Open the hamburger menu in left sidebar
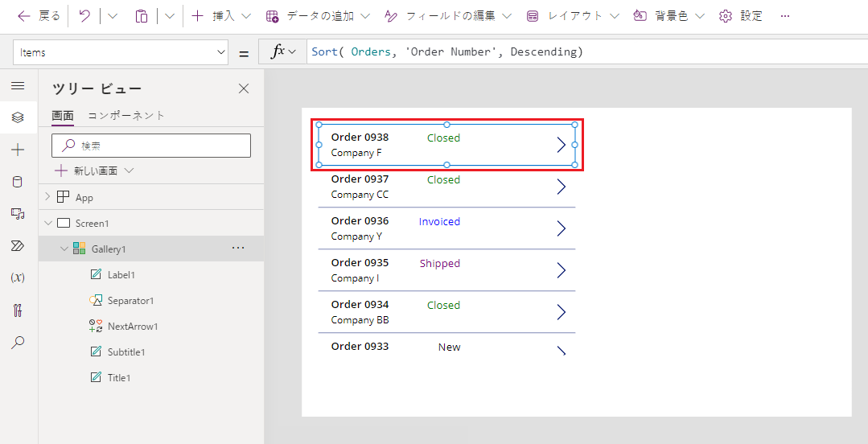 pos(18,86)
